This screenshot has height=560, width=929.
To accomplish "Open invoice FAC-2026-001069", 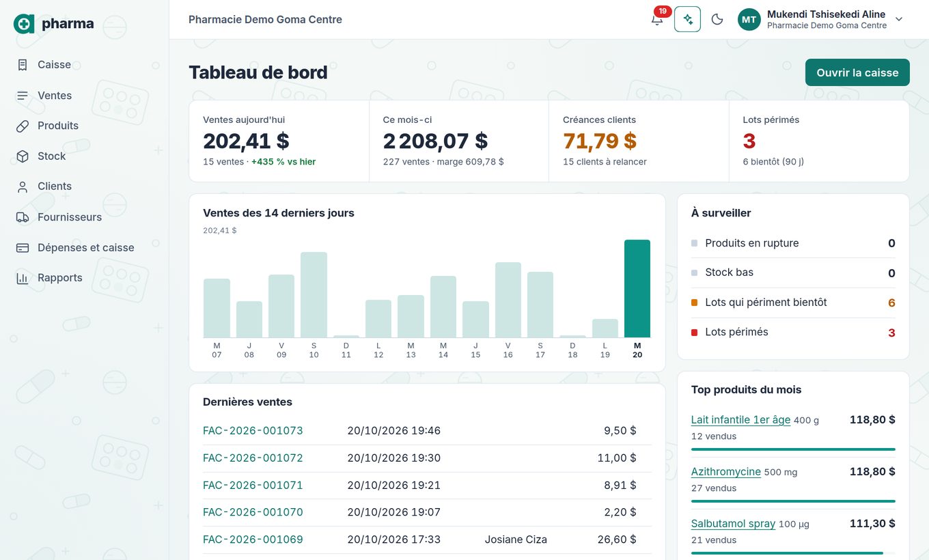I will (253, 540).
